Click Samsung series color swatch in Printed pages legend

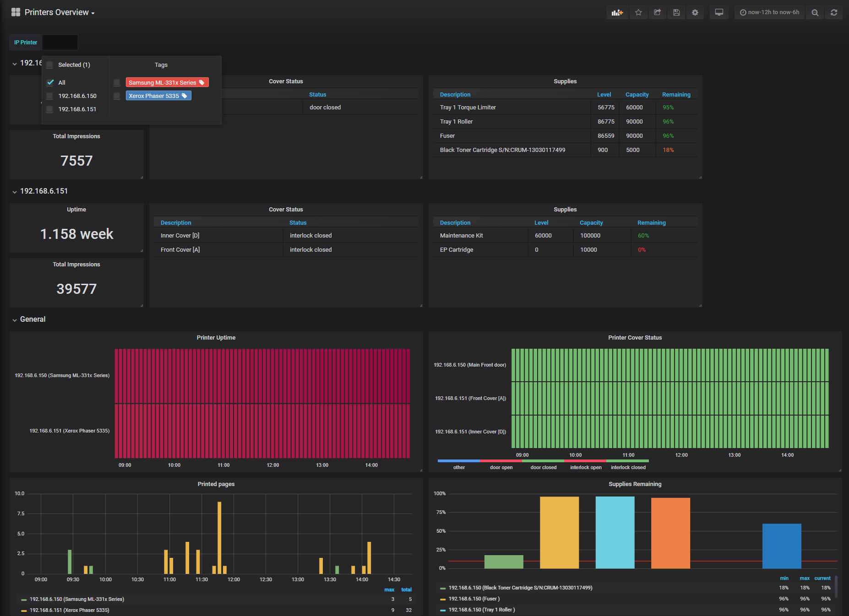24,600
